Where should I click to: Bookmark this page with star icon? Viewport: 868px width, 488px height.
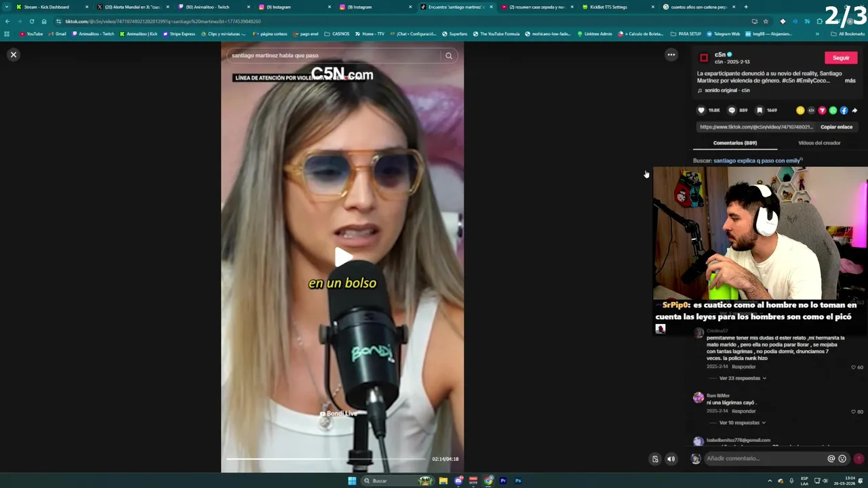pyautogui.click(x=766, y=21)
